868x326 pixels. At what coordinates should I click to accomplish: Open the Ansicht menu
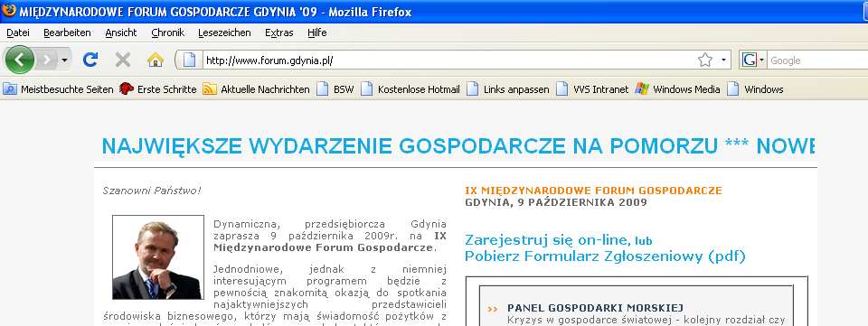tap(120, 33)
